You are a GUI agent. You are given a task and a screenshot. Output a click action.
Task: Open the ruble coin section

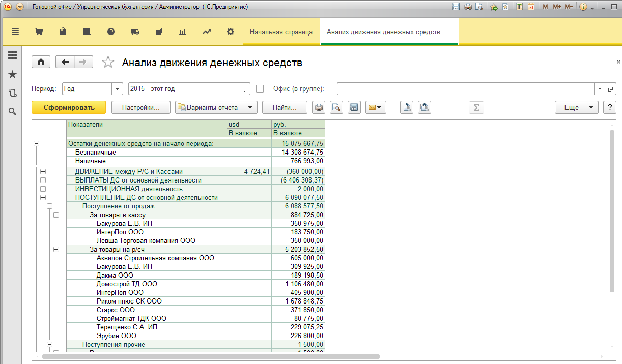111,32
